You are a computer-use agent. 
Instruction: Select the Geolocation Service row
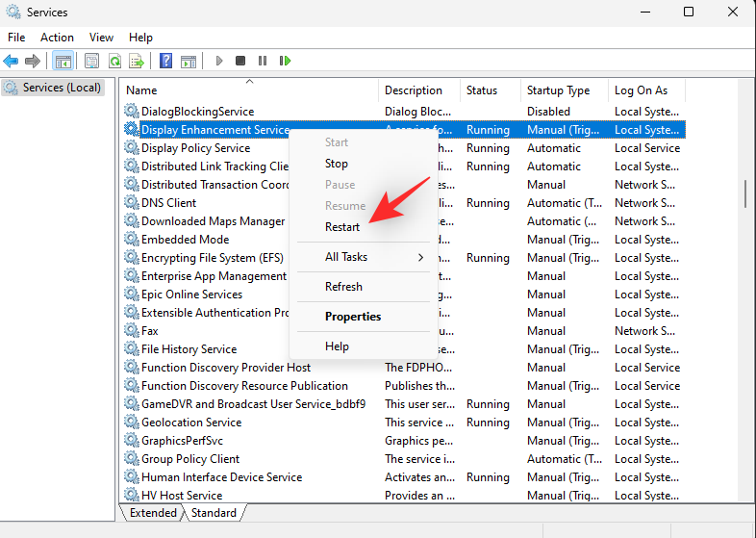(x=192, y=423)
